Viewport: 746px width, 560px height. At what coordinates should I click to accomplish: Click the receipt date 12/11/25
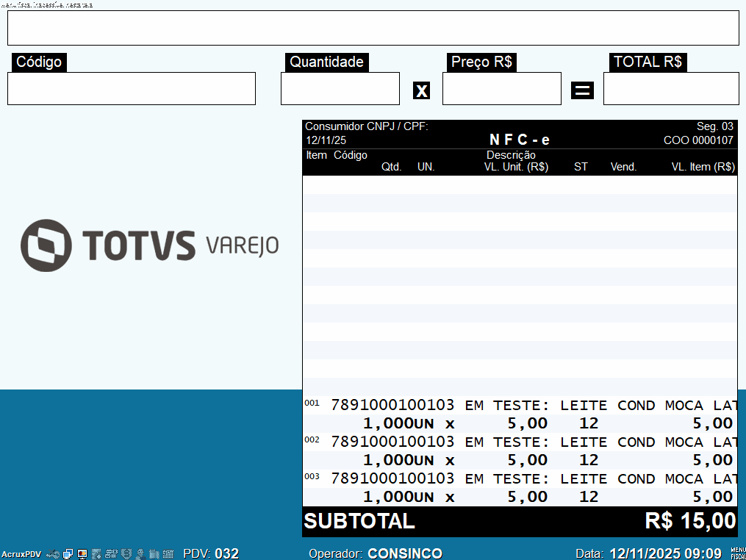(x=326, y=140)
